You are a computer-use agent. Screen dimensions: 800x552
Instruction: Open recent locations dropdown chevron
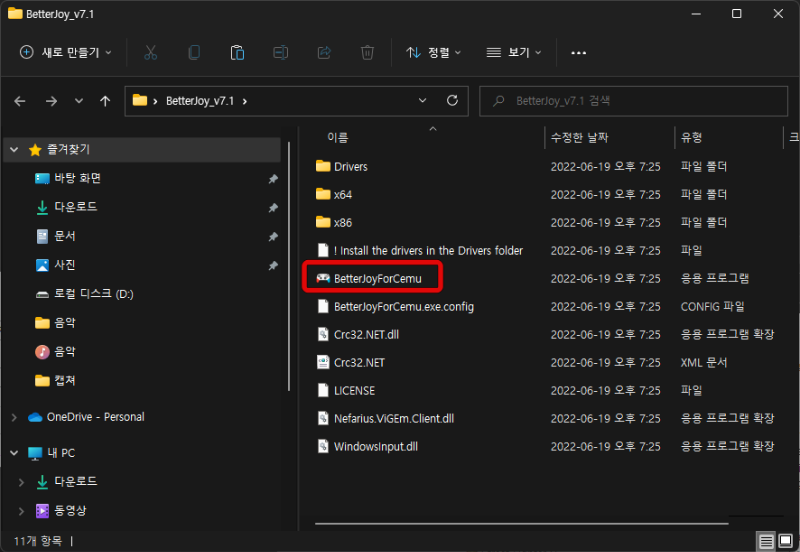[79, 101]
